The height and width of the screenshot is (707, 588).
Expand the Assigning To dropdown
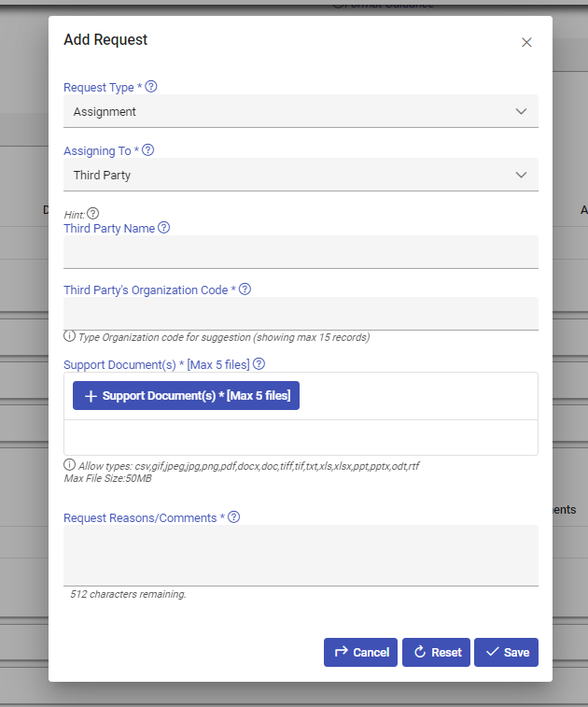point(301,175)
